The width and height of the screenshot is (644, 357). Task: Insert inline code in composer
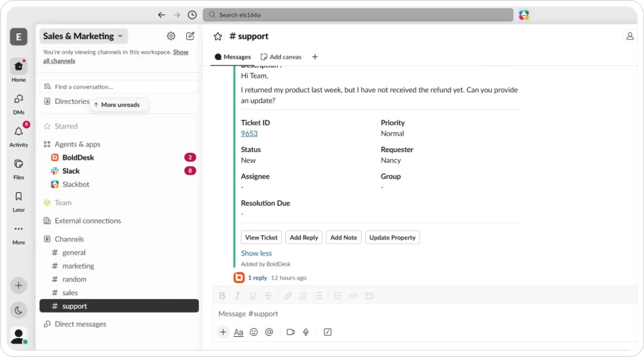click(353, 296)
